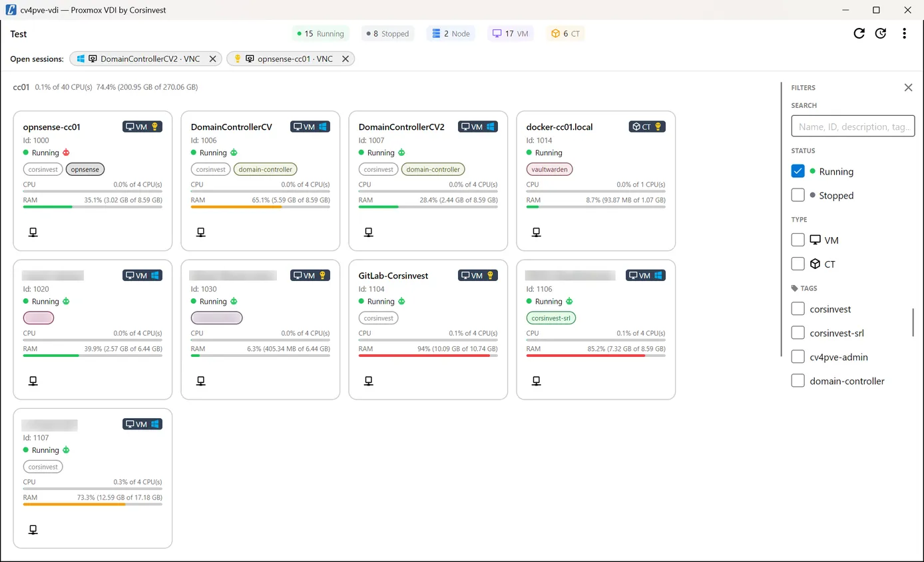Open the auto-refresh timer icon

[881, 33]
